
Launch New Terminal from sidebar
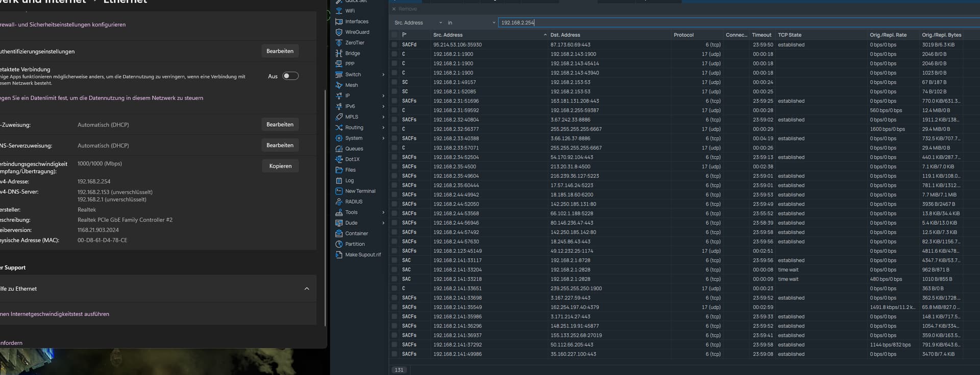pos(339,191)
